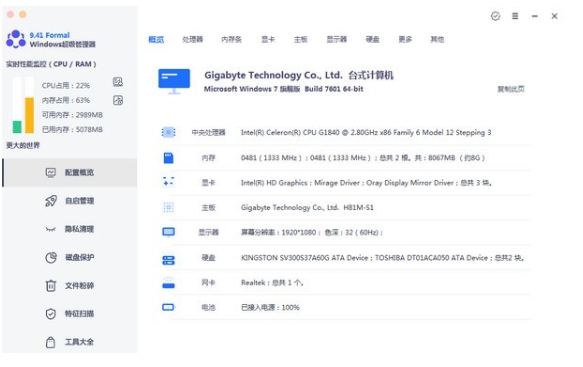Image resolution: width=583 pixels, height=367 pixels.
Task: Switch to the 更多 tab
Action: pos(405,39)
